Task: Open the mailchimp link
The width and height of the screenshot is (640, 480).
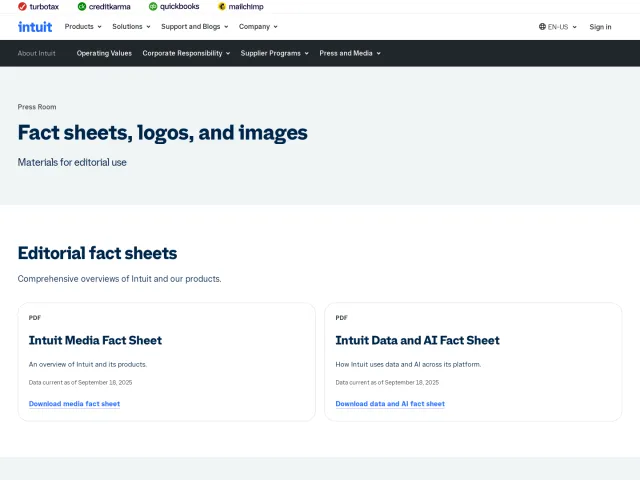Action: tap(241, 7)
